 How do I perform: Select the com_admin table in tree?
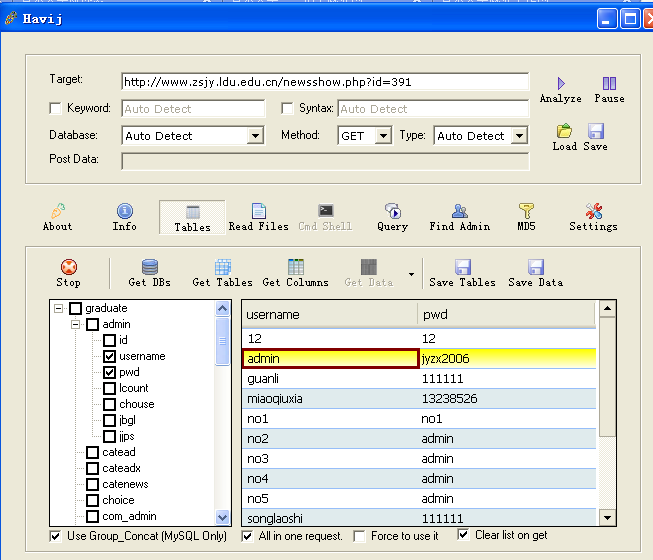click(130, 516)
